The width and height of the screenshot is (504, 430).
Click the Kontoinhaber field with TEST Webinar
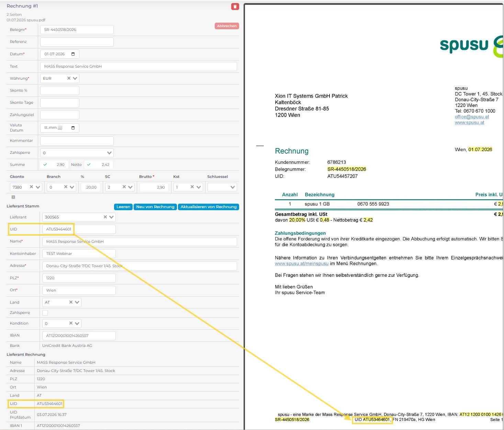(x=79, y=253)
